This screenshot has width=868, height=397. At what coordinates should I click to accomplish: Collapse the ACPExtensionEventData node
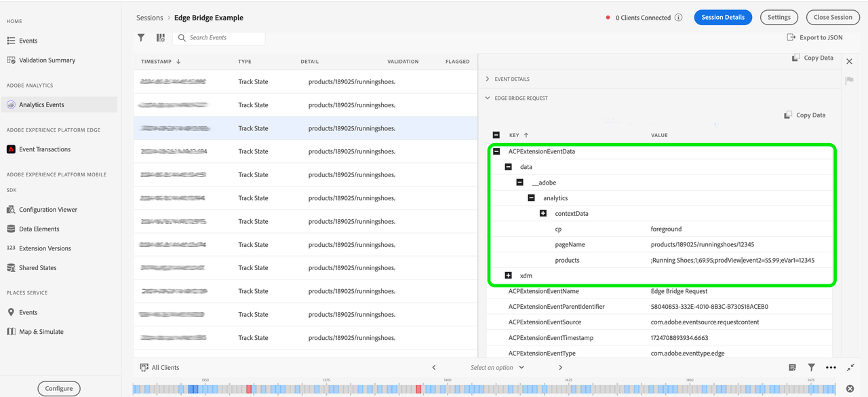point(496,152)
